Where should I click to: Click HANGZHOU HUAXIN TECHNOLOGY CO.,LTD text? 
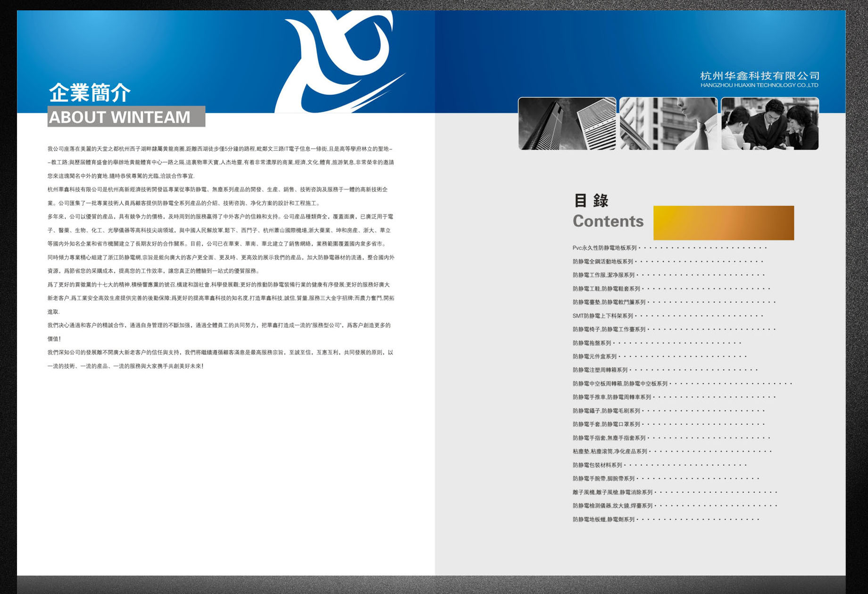click(x=759, y=85)
